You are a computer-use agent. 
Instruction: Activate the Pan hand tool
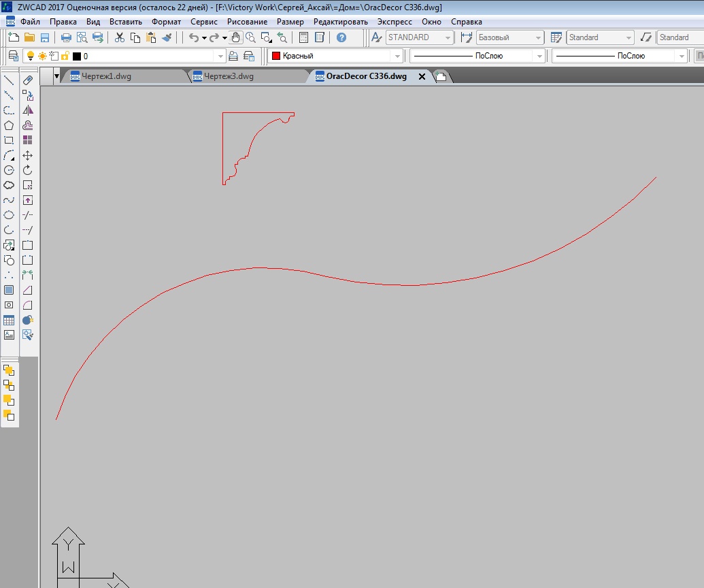(x=236, y=37)
